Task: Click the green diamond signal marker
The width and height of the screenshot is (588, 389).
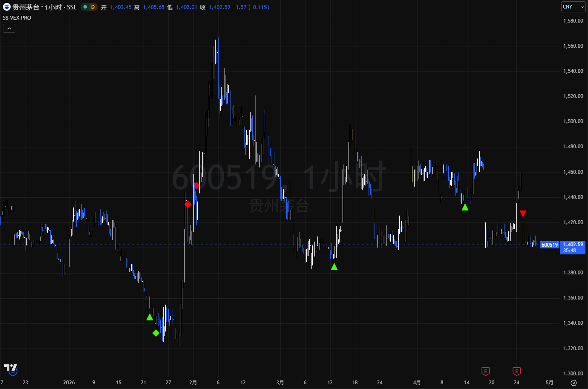Action: [x=156, y=333]
